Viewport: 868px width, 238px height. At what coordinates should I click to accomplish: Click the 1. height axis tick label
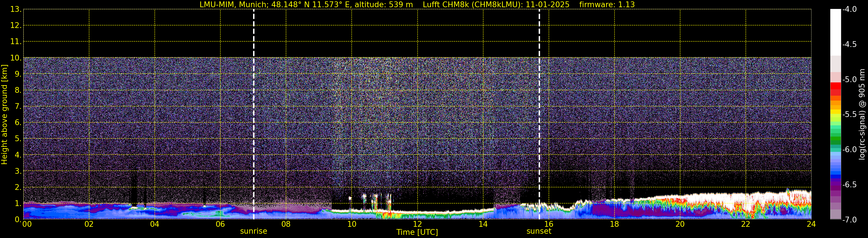(x=18, y=204)
